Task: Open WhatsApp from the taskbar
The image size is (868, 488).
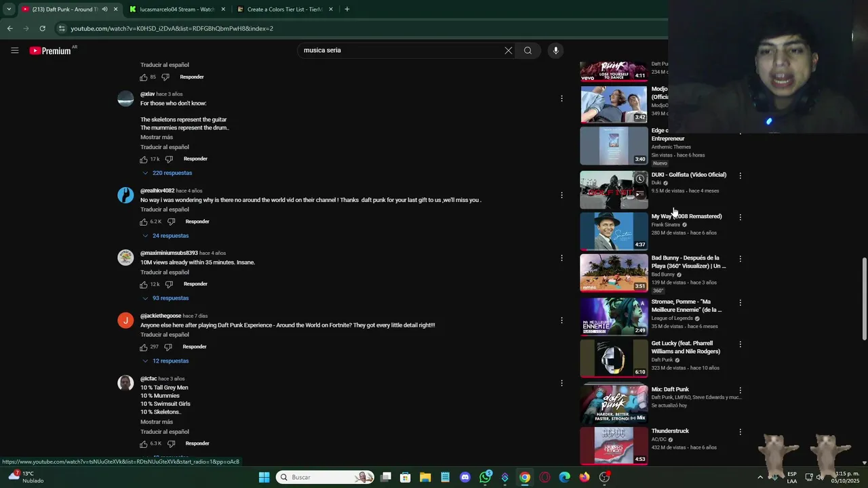Action: [x=485, y=477]
